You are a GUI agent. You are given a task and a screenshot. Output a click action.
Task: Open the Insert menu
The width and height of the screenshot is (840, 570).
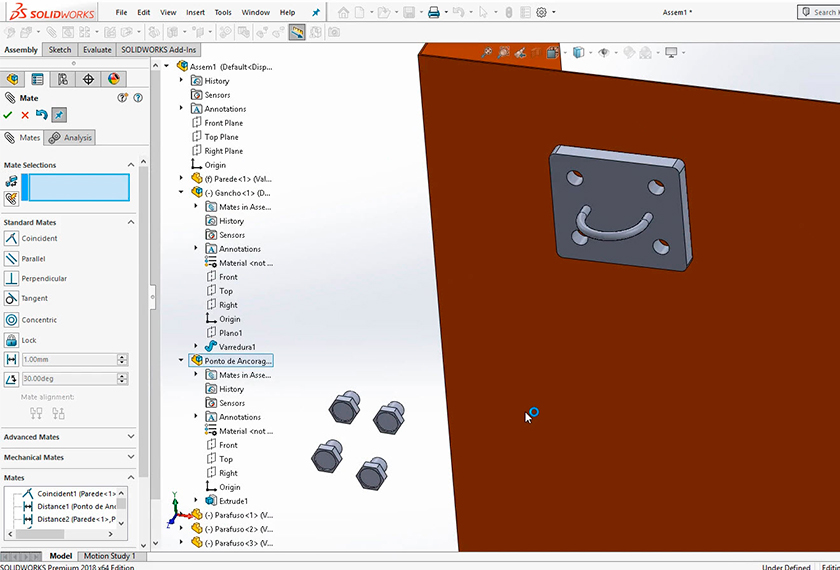coord(194,12)
